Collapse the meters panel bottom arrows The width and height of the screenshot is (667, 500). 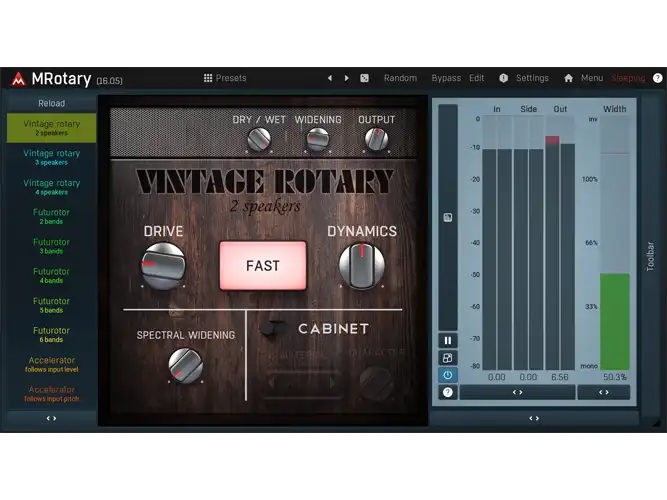click(534, 418)
